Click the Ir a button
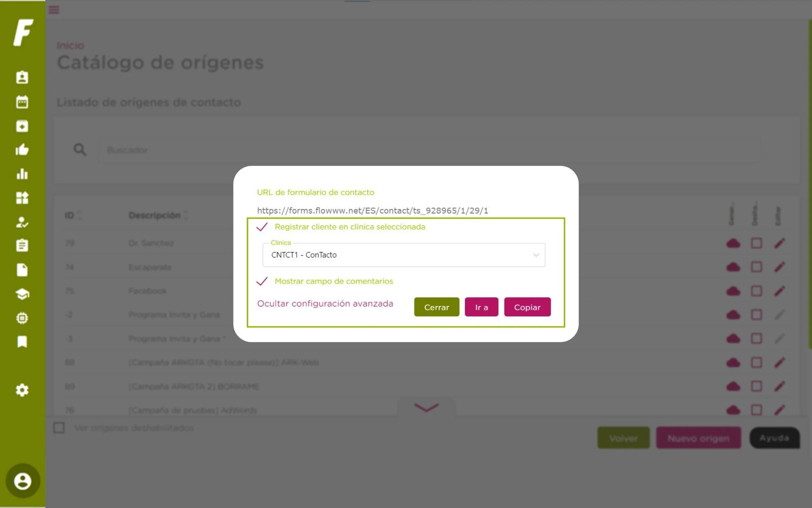Screen dimensions: 812x508 (x=481, y=307)
